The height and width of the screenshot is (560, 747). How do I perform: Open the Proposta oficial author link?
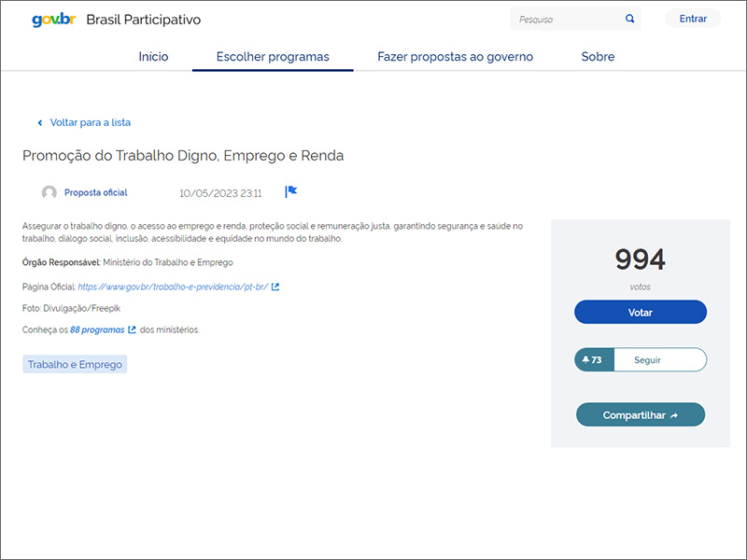tap(95, 193)
